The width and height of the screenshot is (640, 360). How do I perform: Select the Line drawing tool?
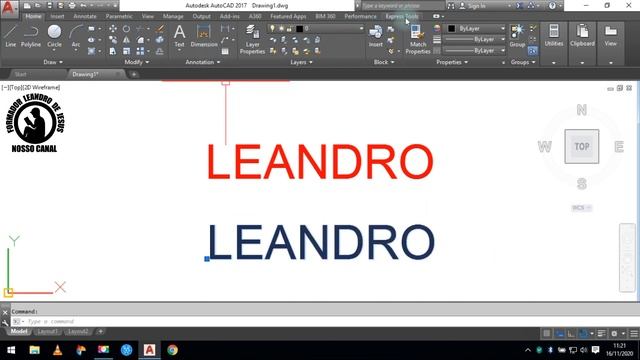11,36
